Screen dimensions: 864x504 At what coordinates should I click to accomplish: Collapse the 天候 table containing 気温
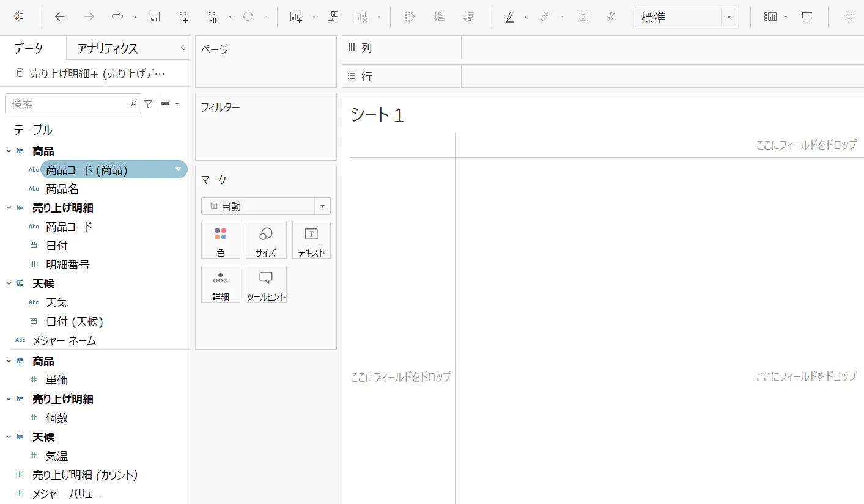click(x=9, y=437)
